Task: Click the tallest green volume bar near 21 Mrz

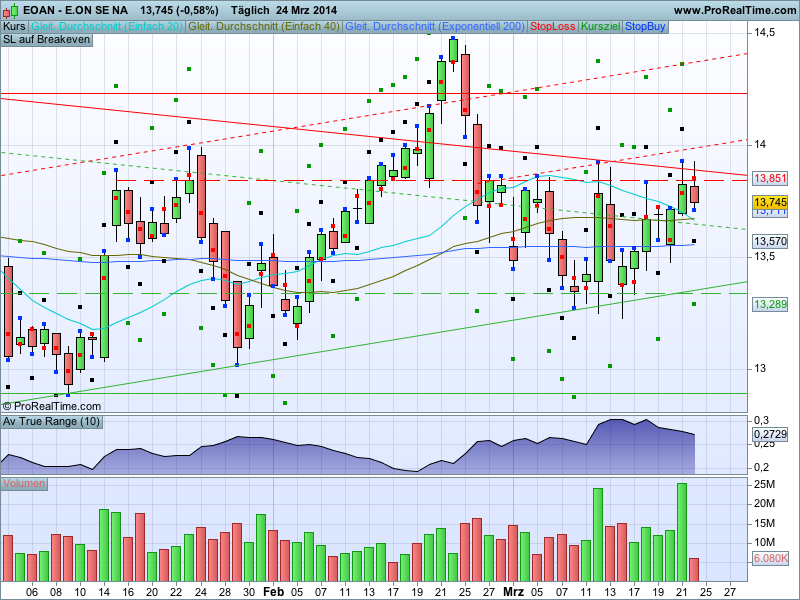Action: pyautogui.click(x=682, y=532)
